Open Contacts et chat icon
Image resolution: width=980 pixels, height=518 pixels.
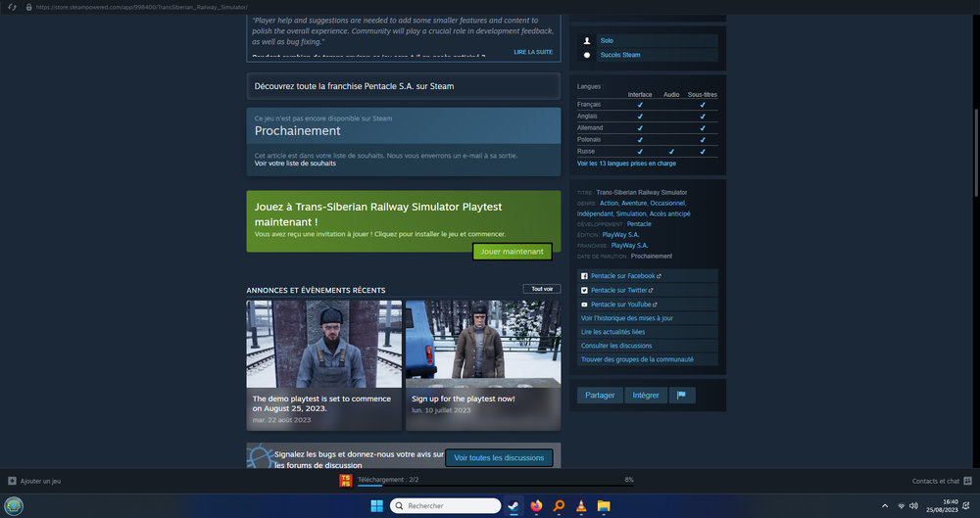click(967, 481)
